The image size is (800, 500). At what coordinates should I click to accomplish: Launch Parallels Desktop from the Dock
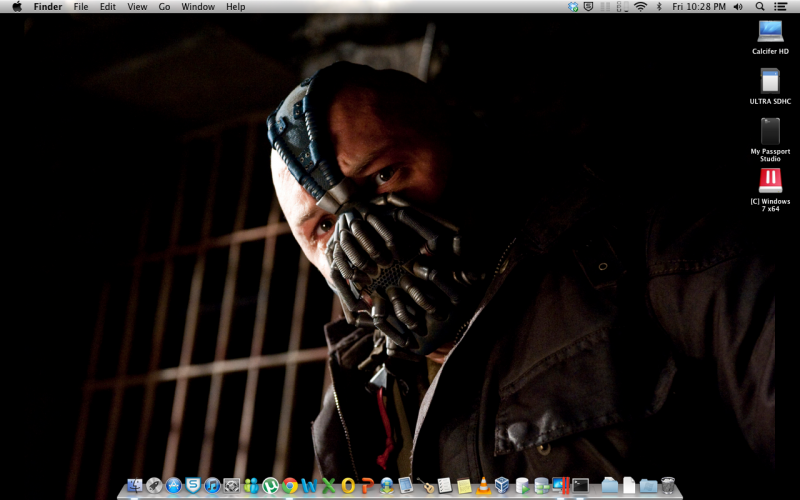pyautogui.click(x=561, y=485)
